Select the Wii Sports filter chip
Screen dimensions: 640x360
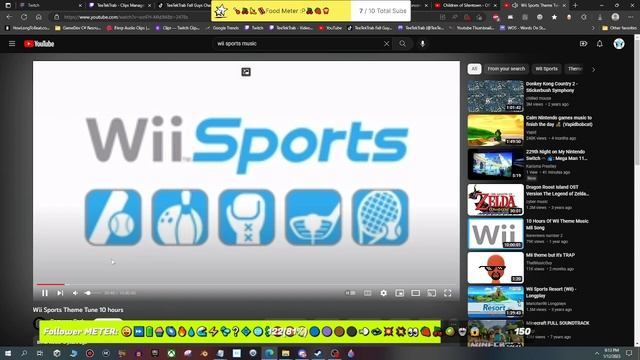pos(546,69)
